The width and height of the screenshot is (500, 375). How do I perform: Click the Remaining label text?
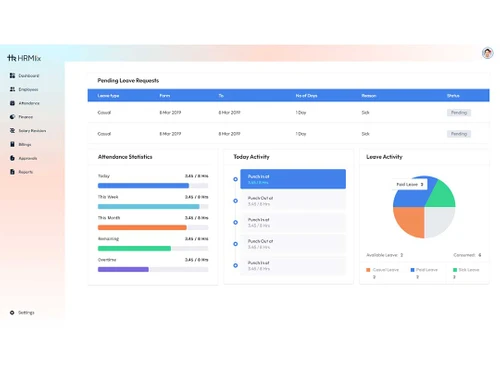[x=108, y=239]
